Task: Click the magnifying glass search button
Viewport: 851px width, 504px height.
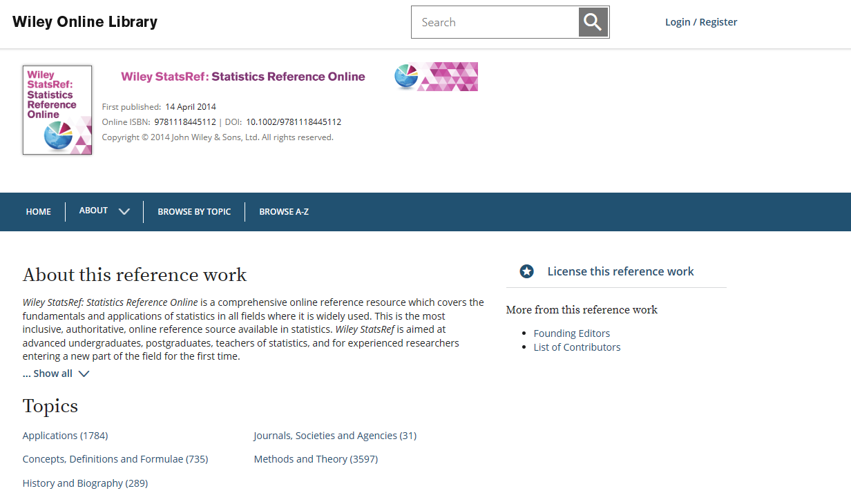Action: pos(593,22)
